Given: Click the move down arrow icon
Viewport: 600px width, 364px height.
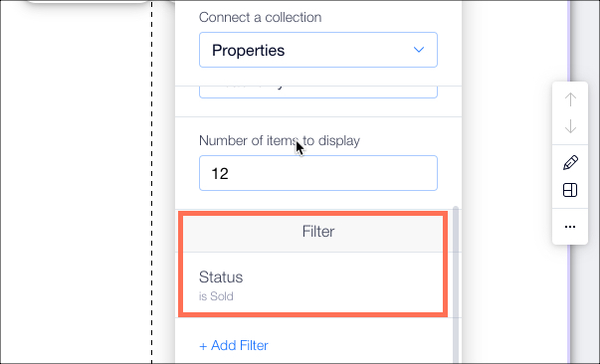Looking at the screenshot, I should pos(570,126).
